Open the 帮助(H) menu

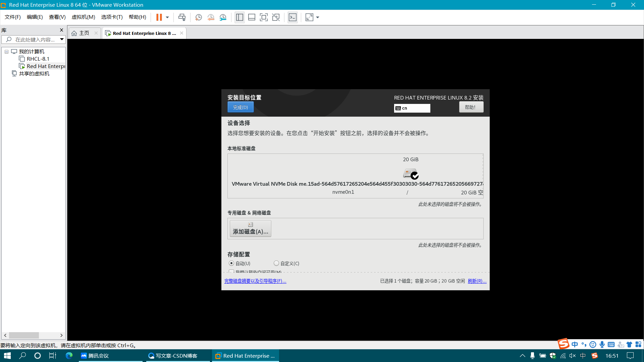[x=138, y=17]
